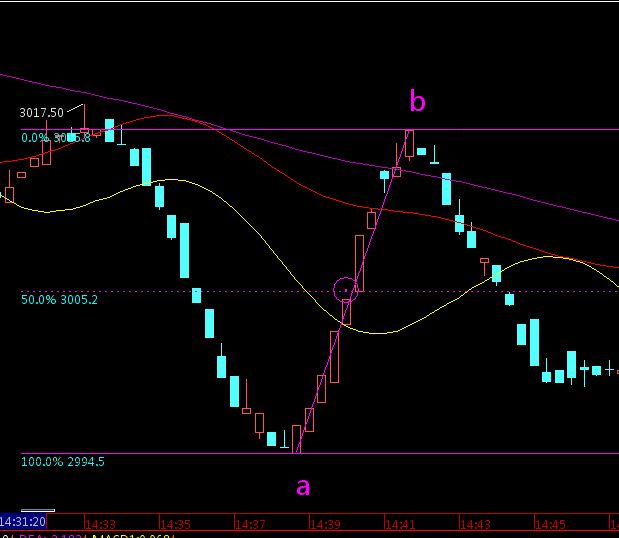Select the magenta circle marker on the 50% line
The image size is (619, 538).
(x=346, y=290)
